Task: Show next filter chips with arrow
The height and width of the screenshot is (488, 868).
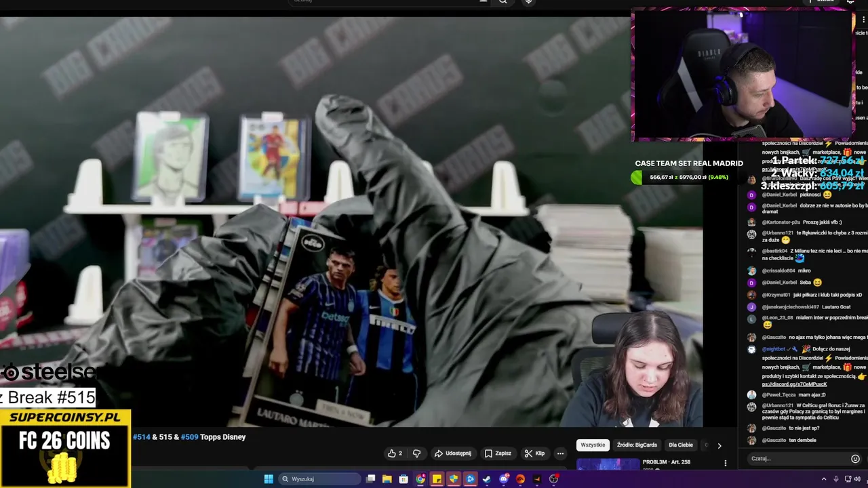Action: (719, 445)
